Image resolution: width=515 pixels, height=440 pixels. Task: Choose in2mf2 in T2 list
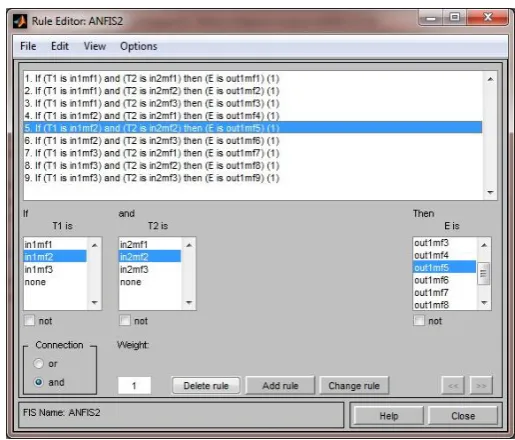point(150,257)
